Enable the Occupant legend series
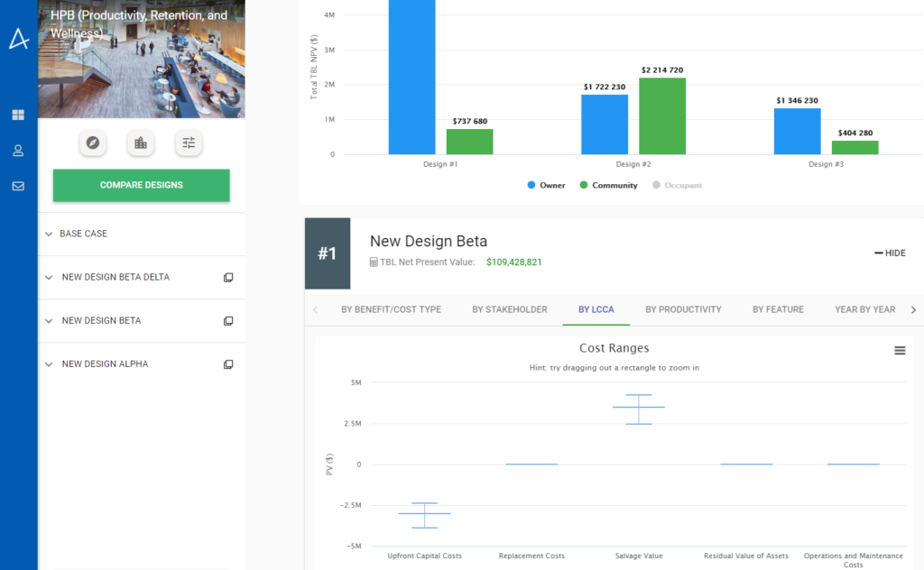Image resolution: width=924 pixels, height=570 pixels. [676, 186]
